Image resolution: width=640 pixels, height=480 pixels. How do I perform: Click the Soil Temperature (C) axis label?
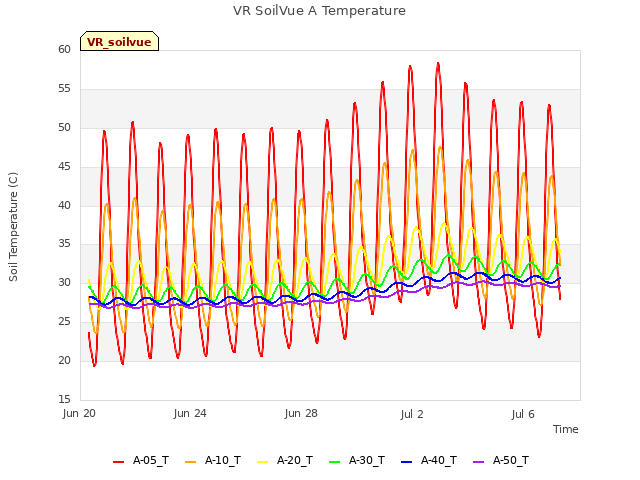point(13,227)
